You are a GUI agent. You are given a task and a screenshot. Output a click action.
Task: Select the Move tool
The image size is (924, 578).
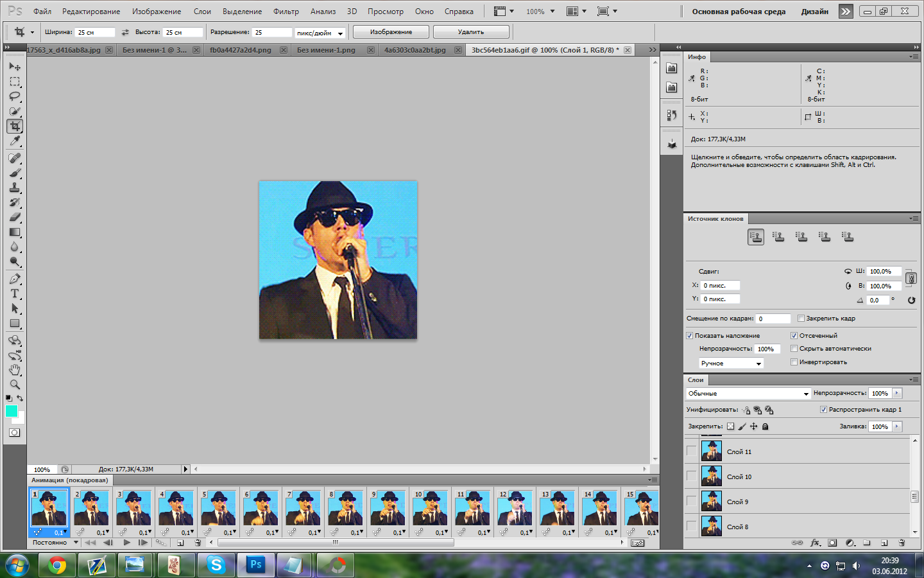15,66
